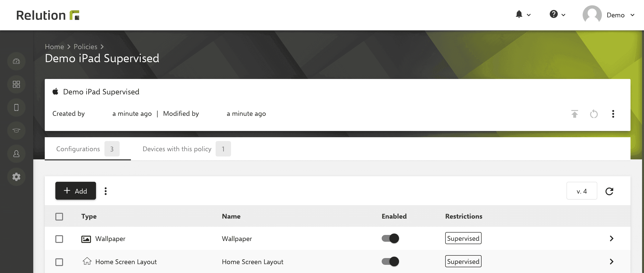Open the three-dot overflow menu near Add
644x273 pixels.
click(106, 191)
